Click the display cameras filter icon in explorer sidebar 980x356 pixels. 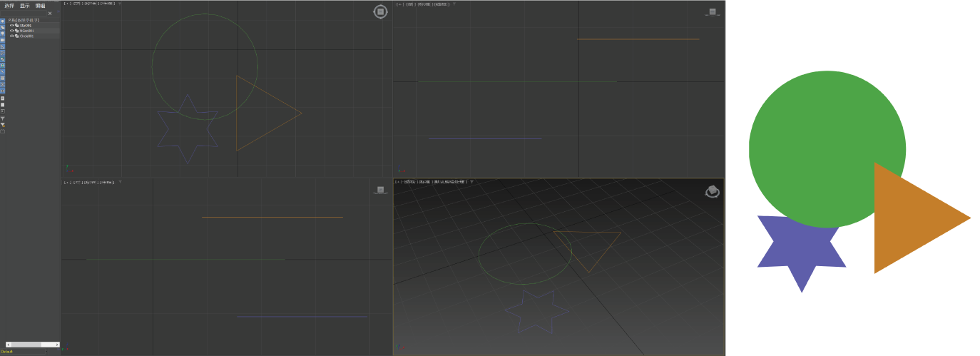pos(2,40)
